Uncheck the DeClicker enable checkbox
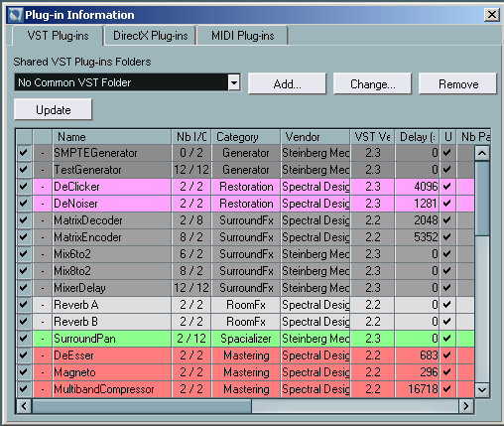The height and width of the screenshot is (426, 504). (x=24, y=187)
